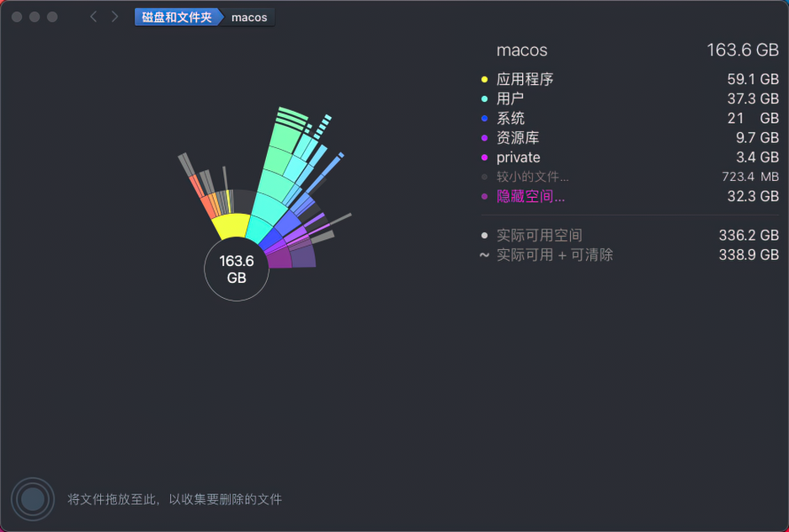Select the orange-red Applications subfolder sector
Screen dimensions: 789x532
tap(207, 206)
